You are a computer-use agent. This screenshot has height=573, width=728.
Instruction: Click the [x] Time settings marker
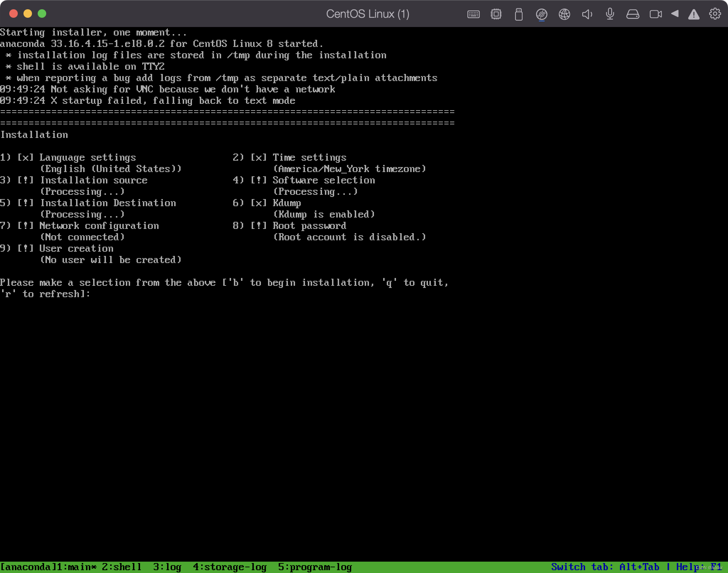(x=259, y=157)
